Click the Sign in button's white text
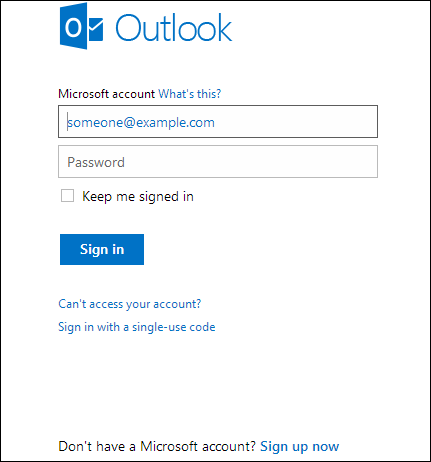The height and width of the screenshot is (462, 431). 102,249
